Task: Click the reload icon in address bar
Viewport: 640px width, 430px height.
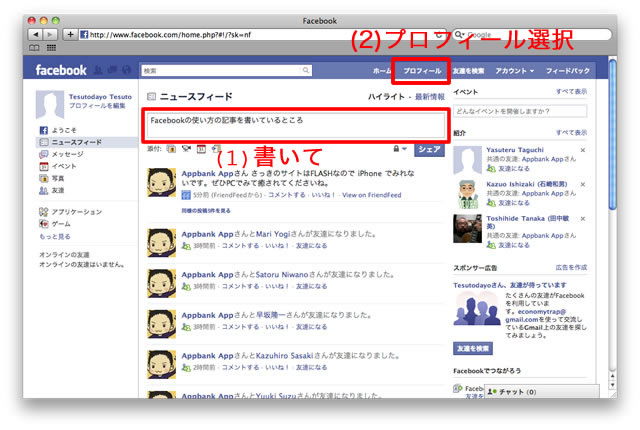Action: tap(439, 35)
